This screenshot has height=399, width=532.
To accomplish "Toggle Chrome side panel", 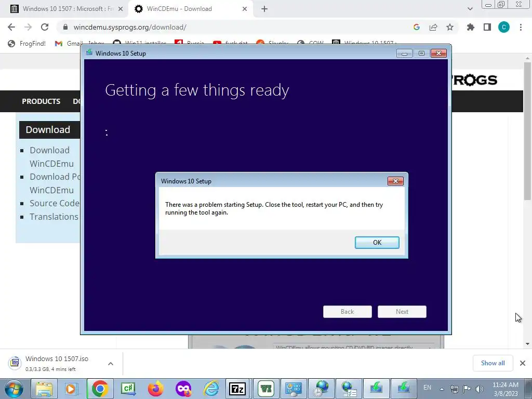I will pyautogui.click(x=487, y=27).
